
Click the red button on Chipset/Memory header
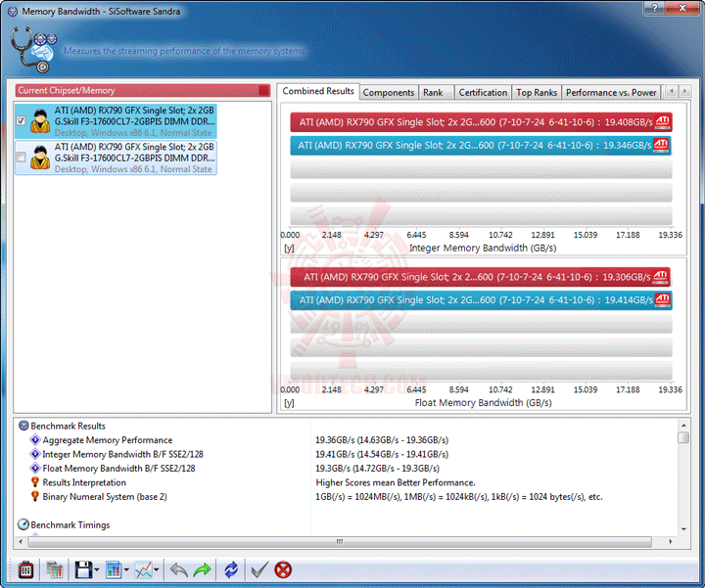[264, 91]
